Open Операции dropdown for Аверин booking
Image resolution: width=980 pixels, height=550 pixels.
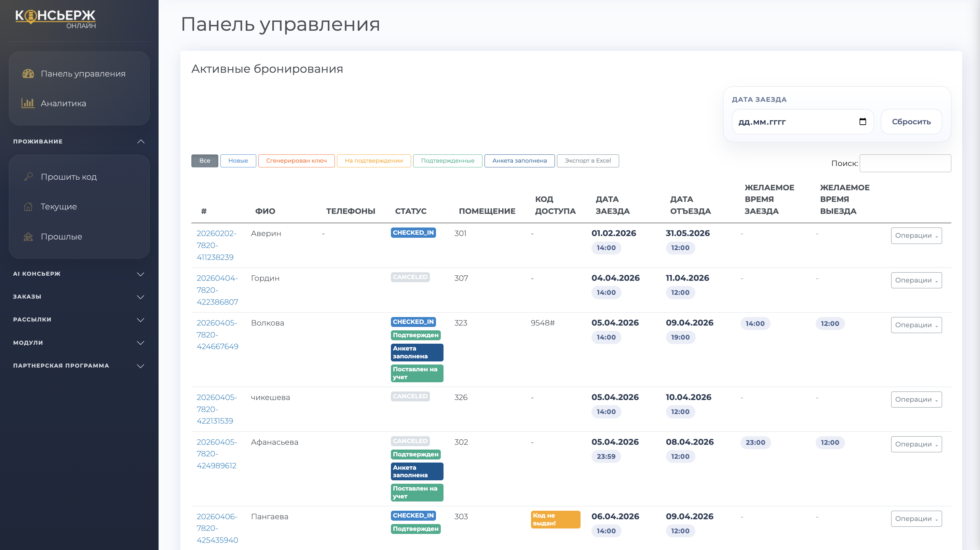pyautogui.click(x=916, y=235)
